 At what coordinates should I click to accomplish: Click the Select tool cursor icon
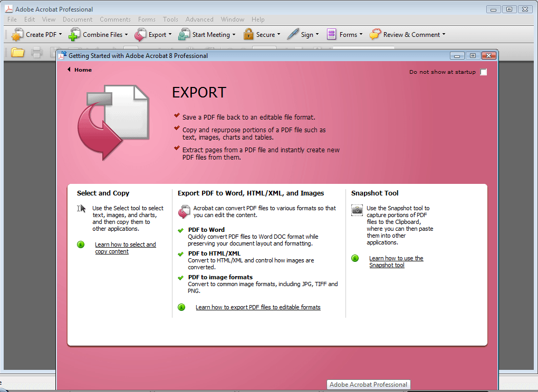pos(81,208)
